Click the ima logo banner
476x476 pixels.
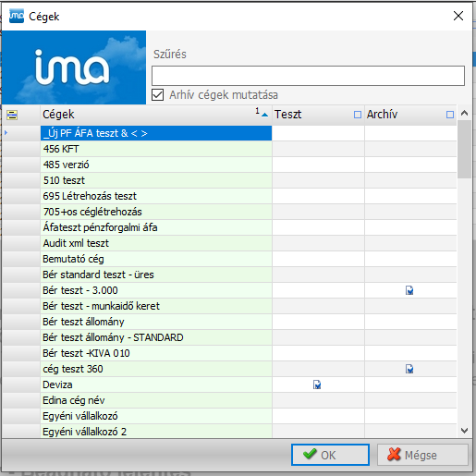[x=74, y=67]
